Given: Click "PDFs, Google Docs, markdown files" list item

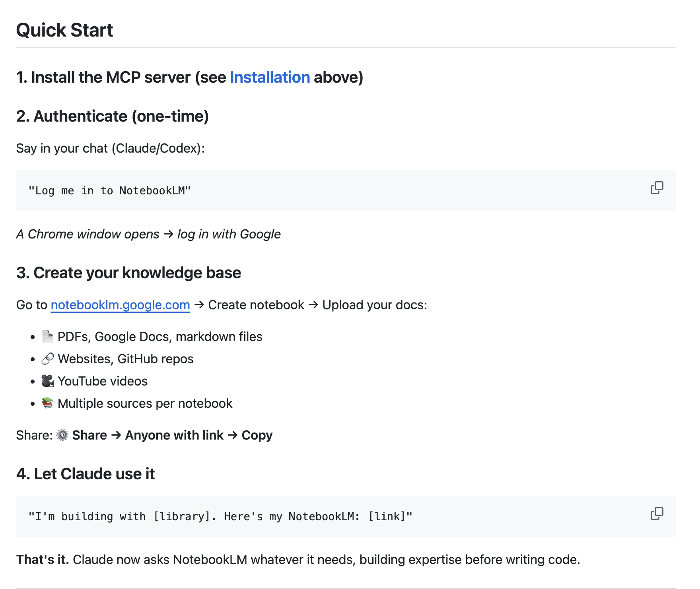Looking at the screenshot, I should (x=160, y=337).
